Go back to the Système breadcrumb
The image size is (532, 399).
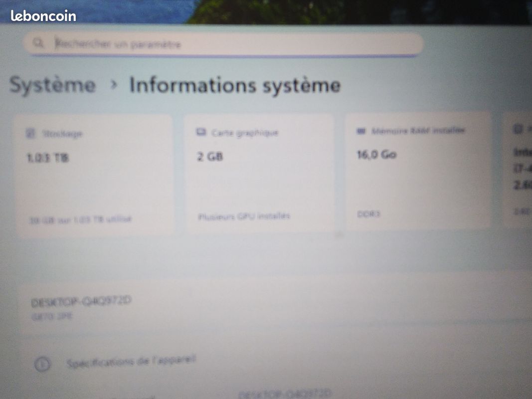click(x=52, y=85)
